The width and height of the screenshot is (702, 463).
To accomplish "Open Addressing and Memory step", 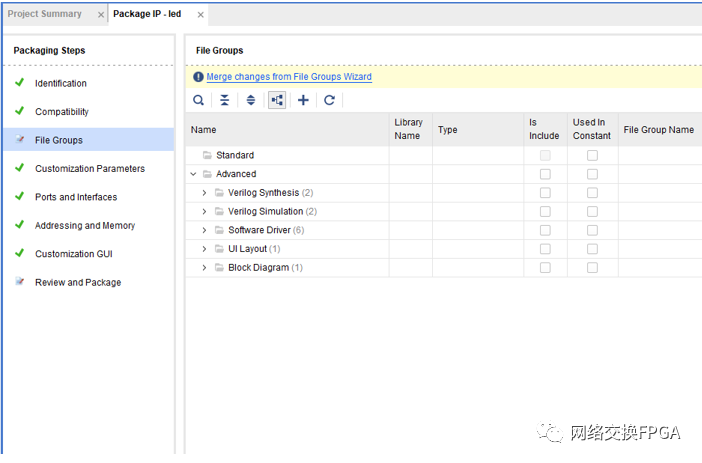I will 85,225.
